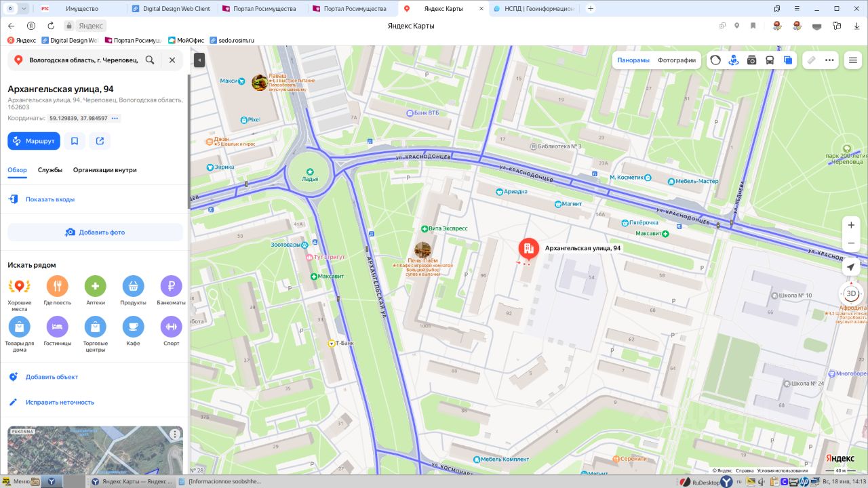Viewport: 868px width, 488px height.
Task: Open the МойОфис bookmark
Action: tap(186, 40)
